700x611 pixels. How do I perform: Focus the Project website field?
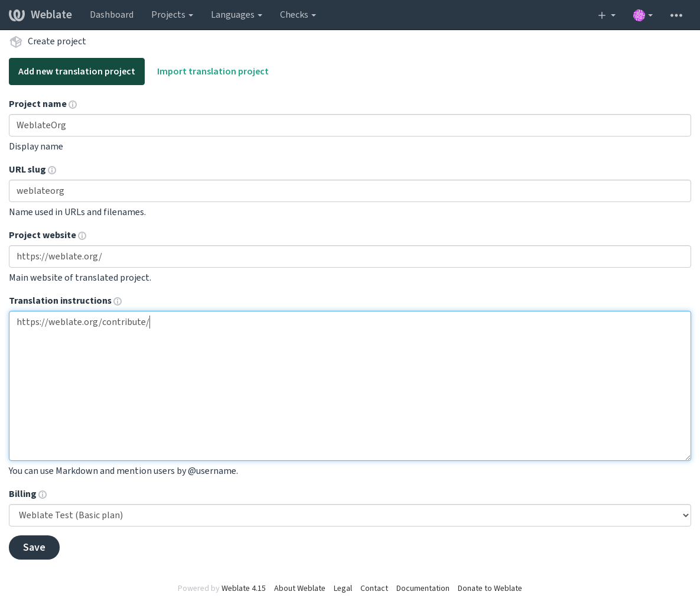(x=350, y=257)
